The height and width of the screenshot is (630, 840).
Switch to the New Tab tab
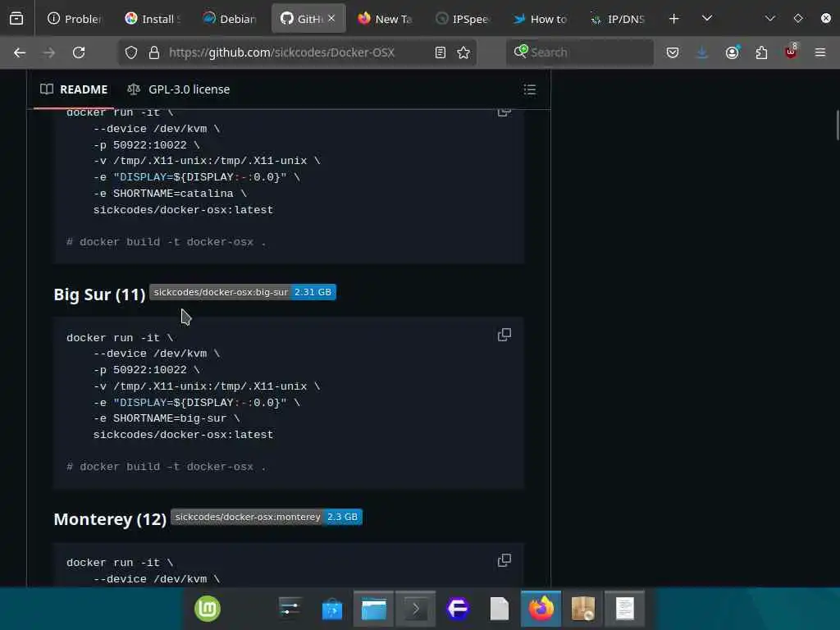tap(386, 19)
